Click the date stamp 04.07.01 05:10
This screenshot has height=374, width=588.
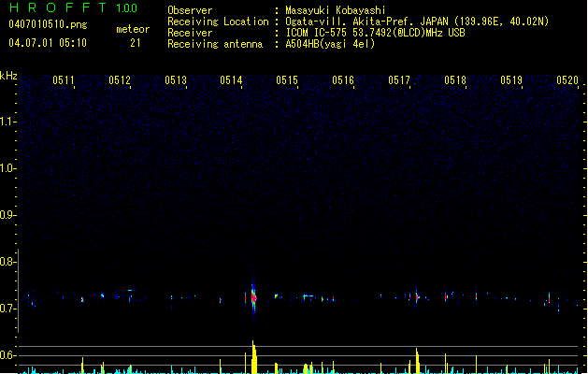tap(48, 43)
